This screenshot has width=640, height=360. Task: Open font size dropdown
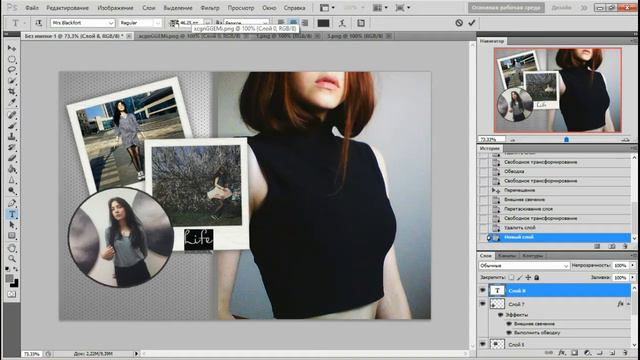tap(207, 23)
